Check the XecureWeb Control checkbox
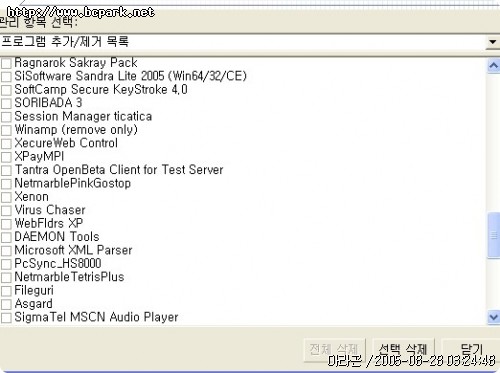Viewport: 500px width, 373px height. coord(6,143)
